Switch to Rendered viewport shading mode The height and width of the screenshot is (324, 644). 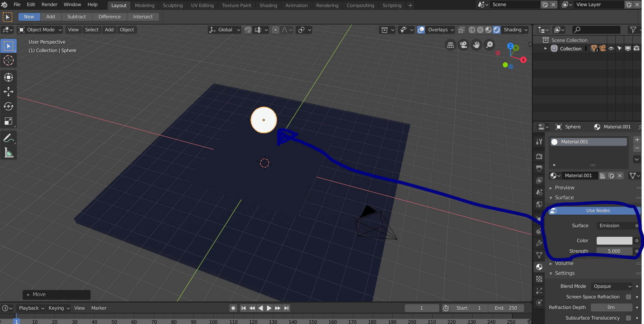(496, 30)
